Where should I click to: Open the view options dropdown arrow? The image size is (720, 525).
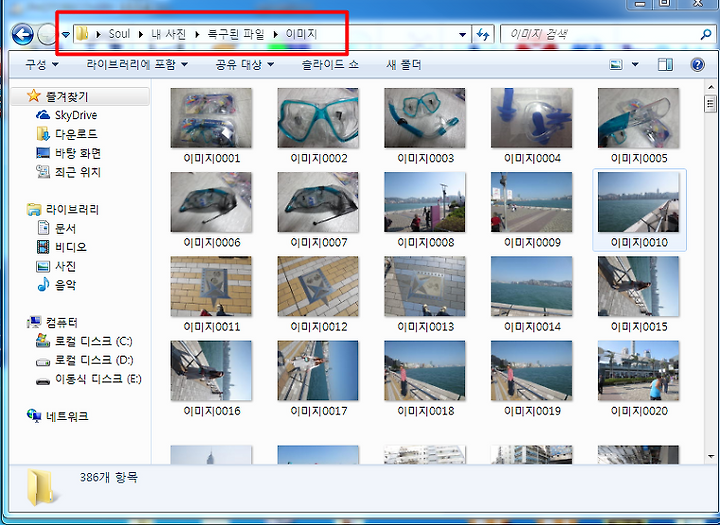635,65
